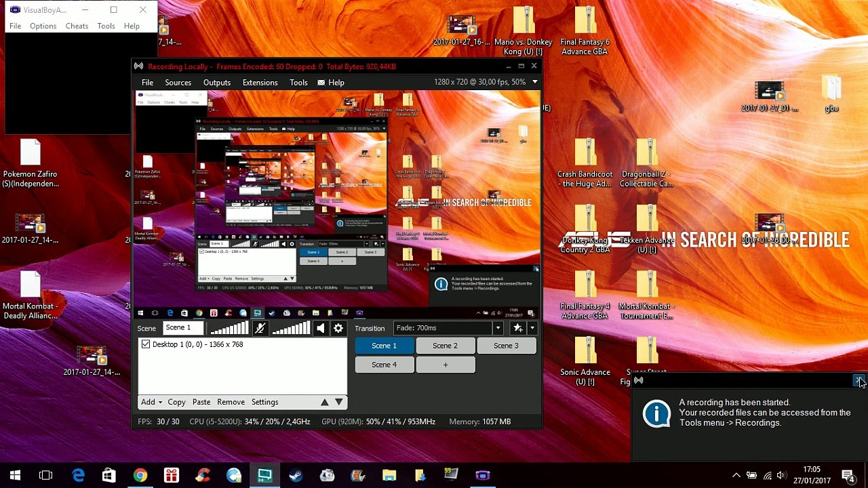Open Steam from the taskbar
868x488 pixels.
296,475
